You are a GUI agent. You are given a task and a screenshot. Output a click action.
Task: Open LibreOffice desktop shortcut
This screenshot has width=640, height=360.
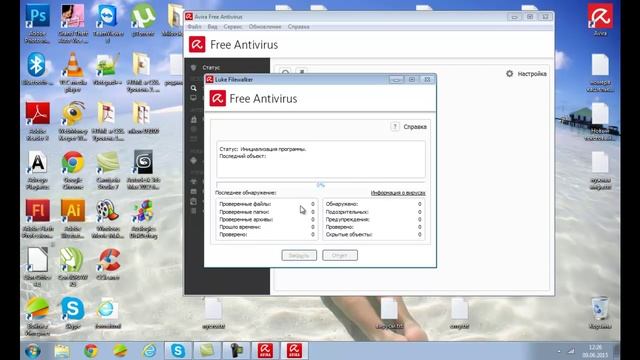38,267
